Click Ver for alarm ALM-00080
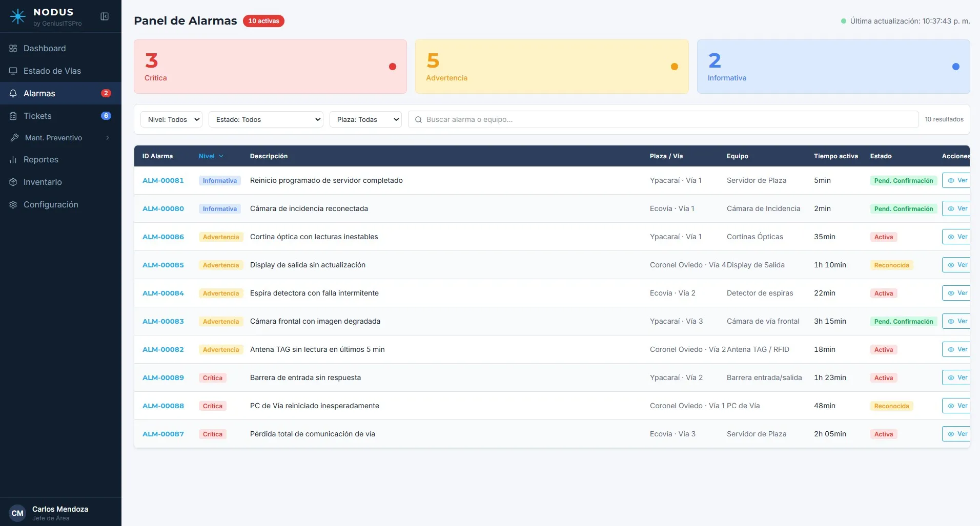 (x=956, y=208)
